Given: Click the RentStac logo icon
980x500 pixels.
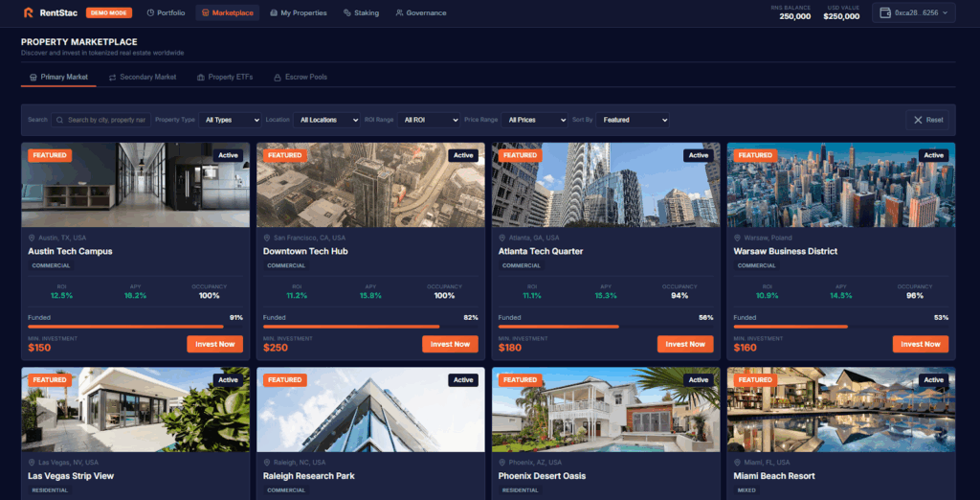Looking at the screenshot, I should (x=29, y=12).
